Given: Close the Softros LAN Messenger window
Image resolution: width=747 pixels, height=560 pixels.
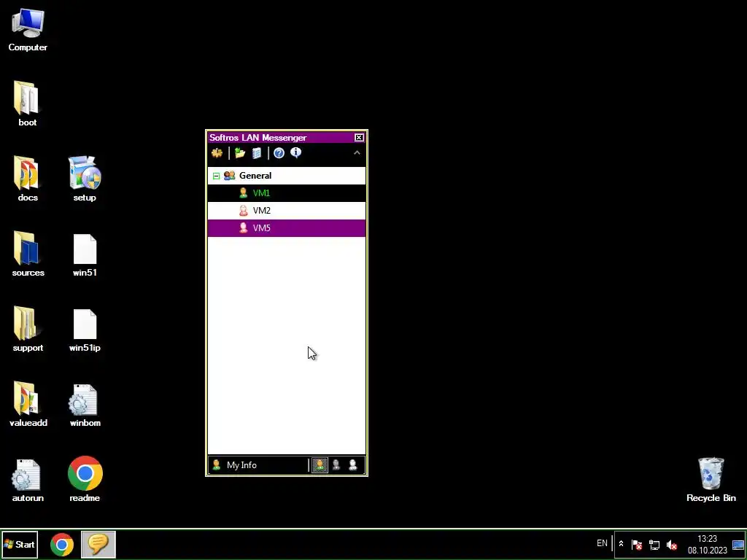Looking at the screenshot, I should (359, 138).
